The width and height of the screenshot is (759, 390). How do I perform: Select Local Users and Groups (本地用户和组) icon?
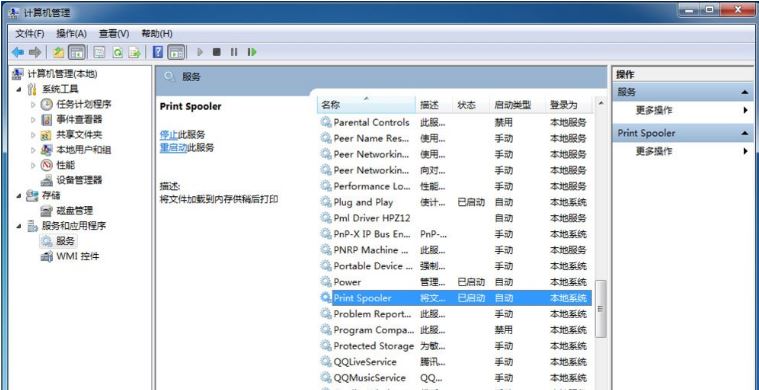[46, 150]
